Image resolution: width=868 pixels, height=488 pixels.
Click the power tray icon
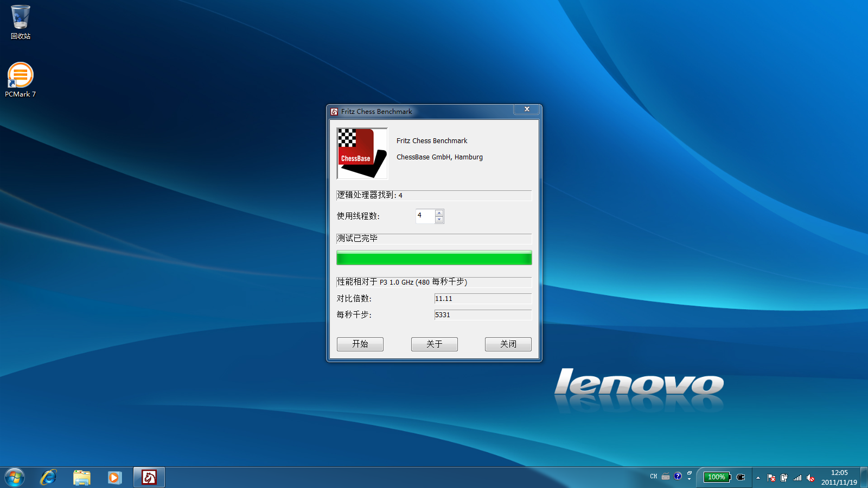click(784, 478)
